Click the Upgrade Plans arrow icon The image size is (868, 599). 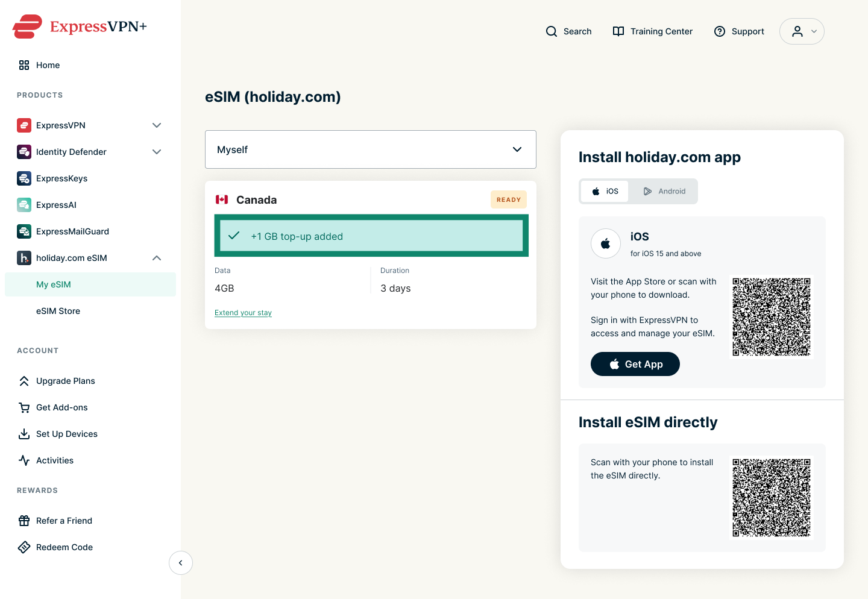tap(24, 381)
